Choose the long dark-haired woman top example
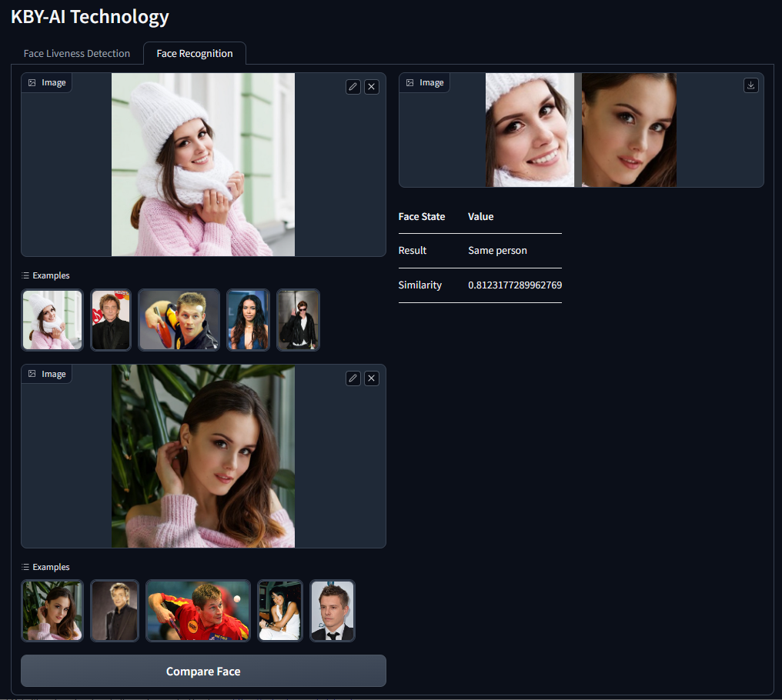782x700 pixels. pos(248,320)
